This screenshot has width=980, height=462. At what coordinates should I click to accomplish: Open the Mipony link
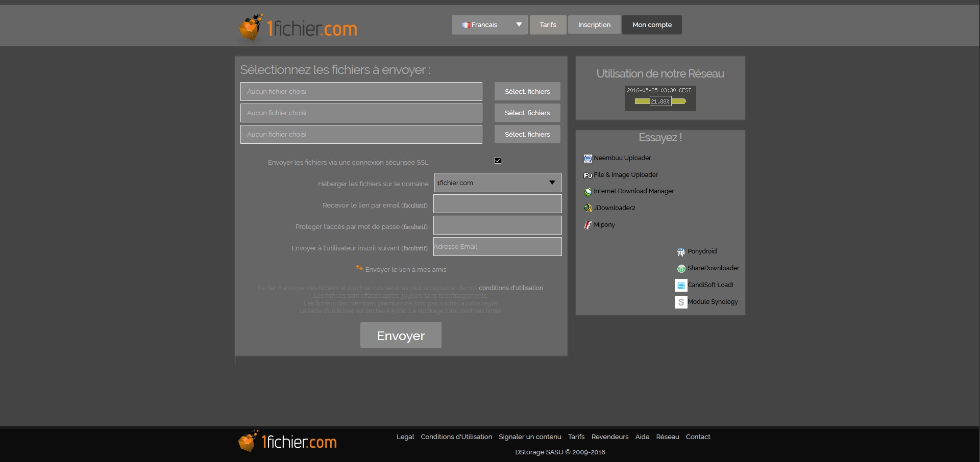pyautogui.click(x=604, y=225)
